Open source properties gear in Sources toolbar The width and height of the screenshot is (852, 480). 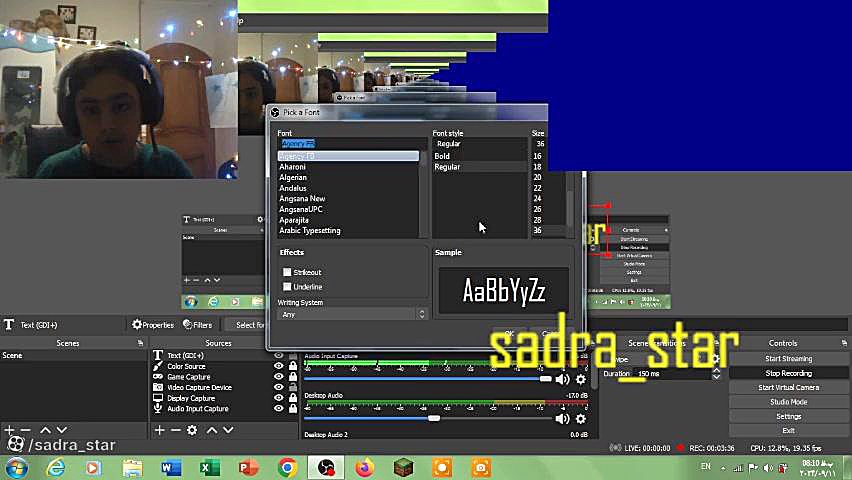[x=192, y=430]
